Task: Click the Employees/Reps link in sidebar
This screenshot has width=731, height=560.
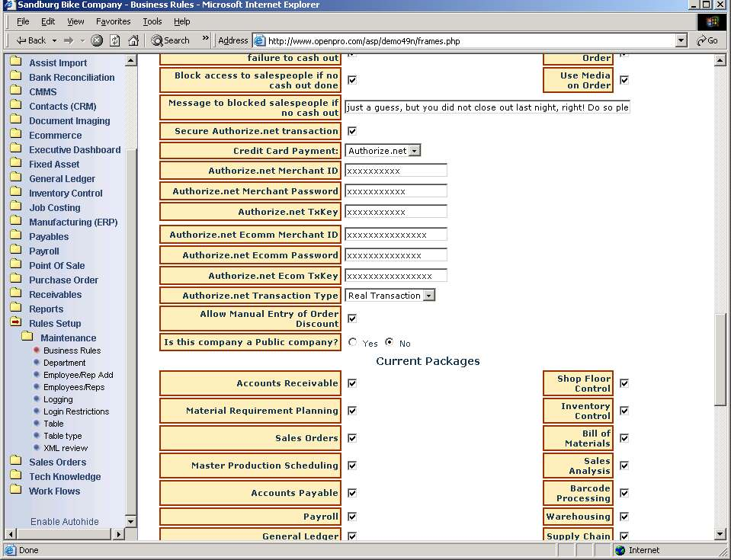Action: tap(74, 387)
